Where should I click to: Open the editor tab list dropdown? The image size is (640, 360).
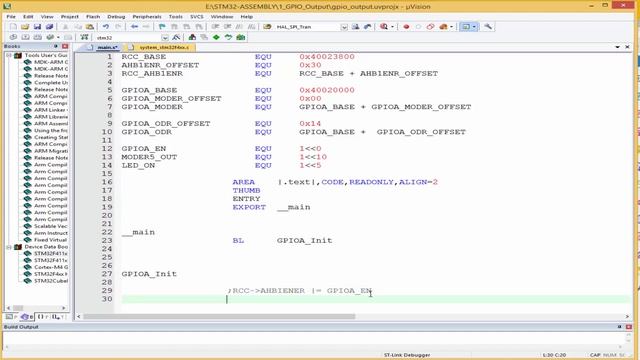[618, 47]
